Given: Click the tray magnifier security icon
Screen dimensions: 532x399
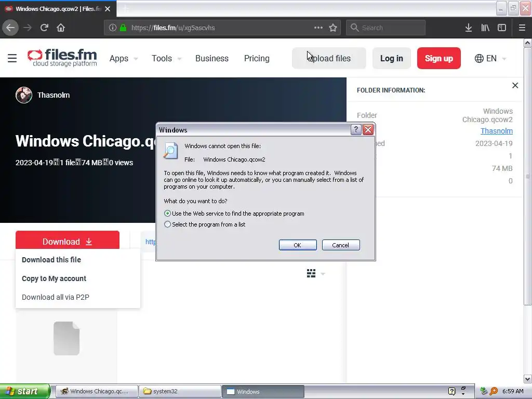Looking at the screenshot, I should click(494, 391).
